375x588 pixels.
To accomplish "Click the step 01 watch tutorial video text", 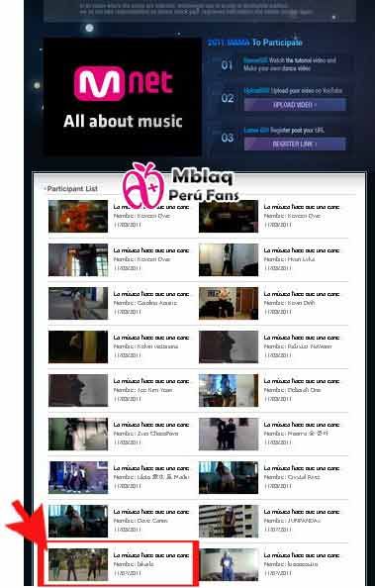I will pos(290,64).
